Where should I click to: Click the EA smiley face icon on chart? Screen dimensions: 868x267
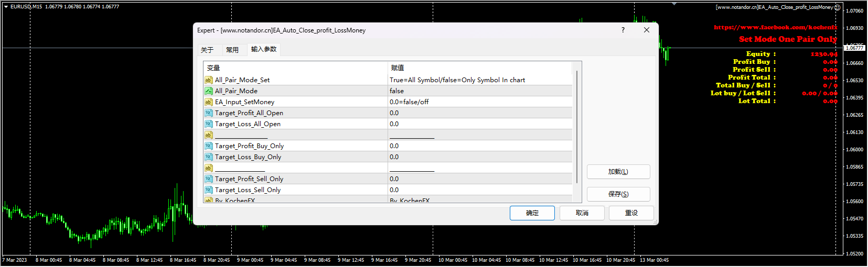[837, 7]
